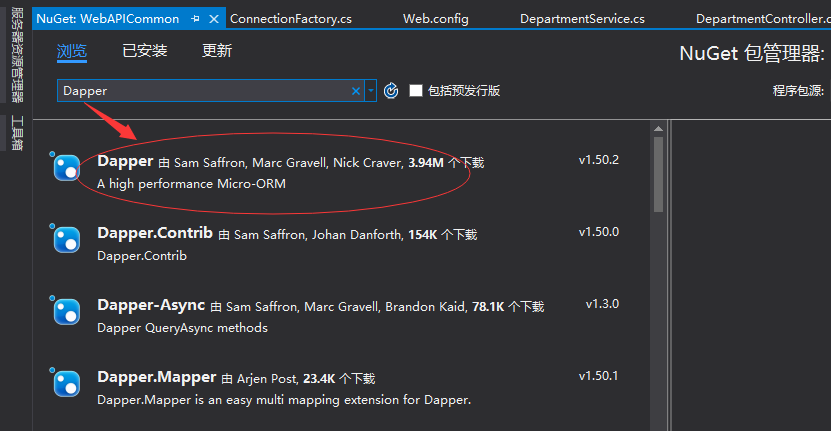This screenshot has height=431, width=831.
Task: Click the NuGet 包管理器 heading
Action: (752, 54)
